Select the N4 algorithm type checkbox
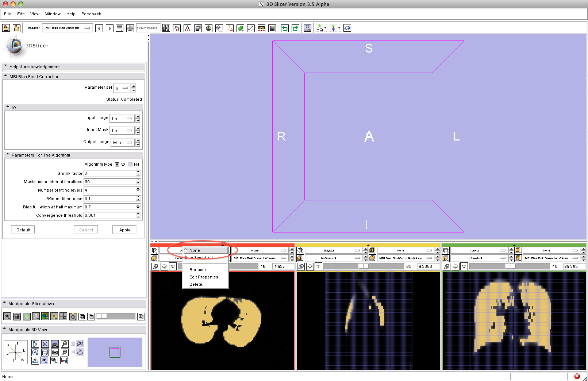The image size is (588, 381). point(131,165)
